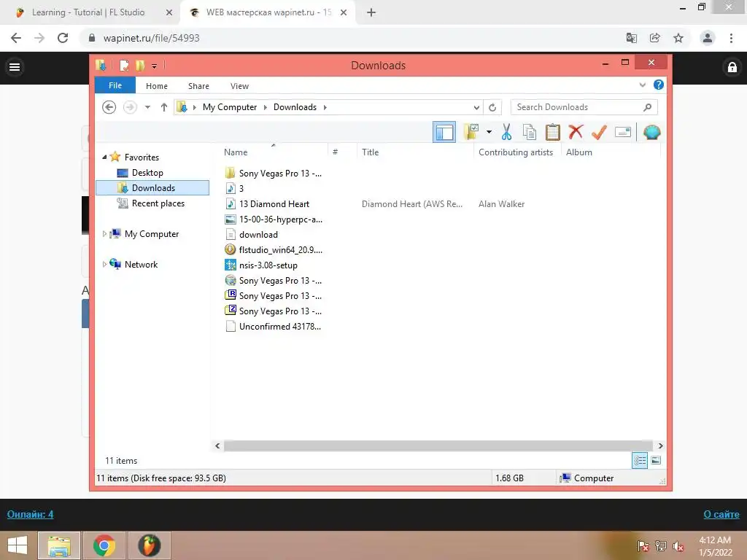Viewport: 747px width, 560px height.
Task: Click the Copy toolbar icon
Action: point(530,132)
